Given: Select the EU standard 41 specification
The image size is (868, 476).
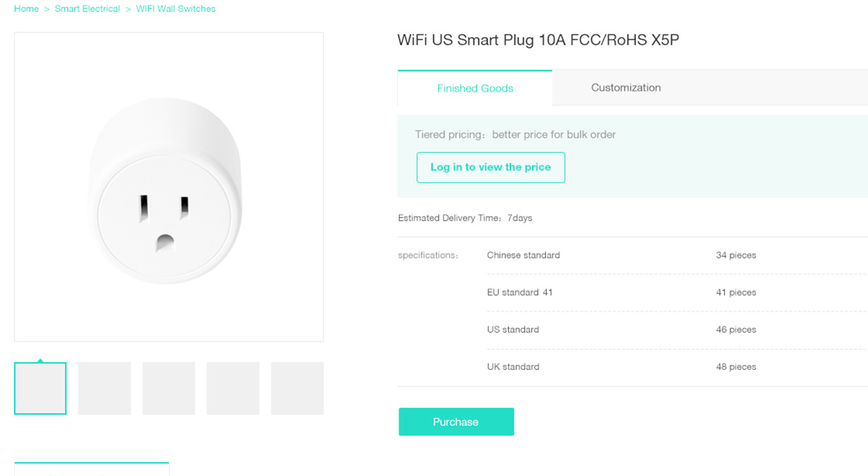Looking at the screenshot, I should coord(520,292).
